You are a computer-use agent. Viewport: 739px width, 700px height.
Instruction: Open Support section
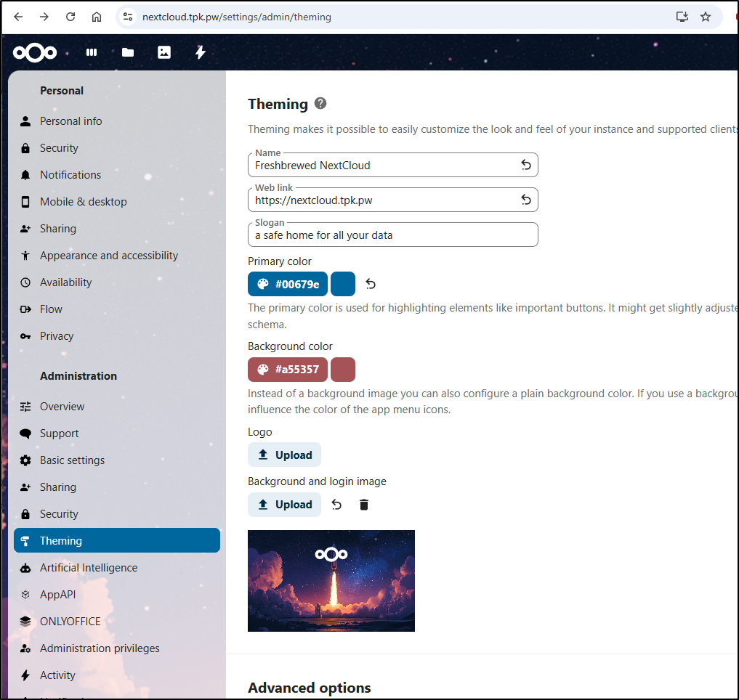[x=117, y=434]
